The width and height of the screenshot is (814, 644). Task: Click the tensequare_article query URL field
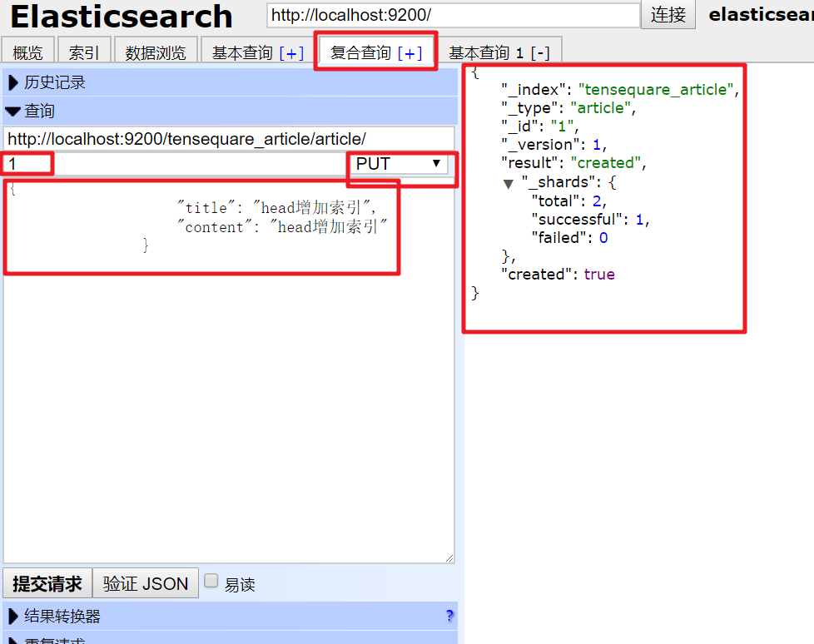[x=229, y=139]
